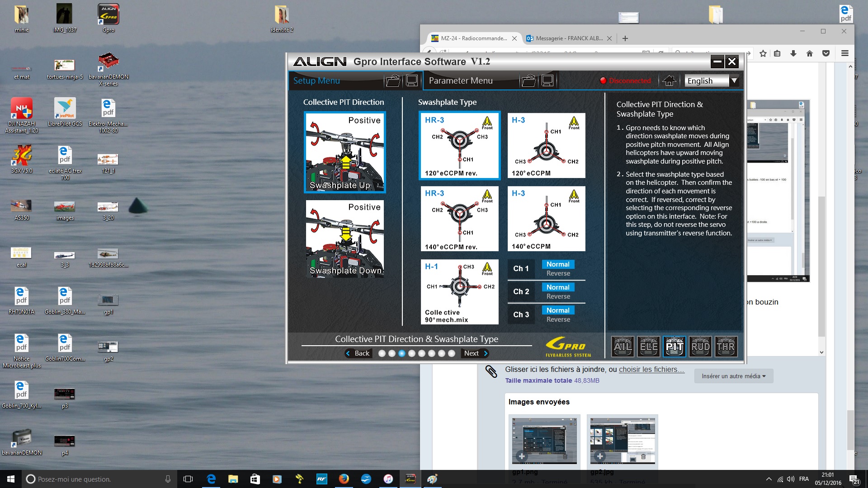Open the notification center icon
The image size is (868, 488).
[x=854, y=479]
